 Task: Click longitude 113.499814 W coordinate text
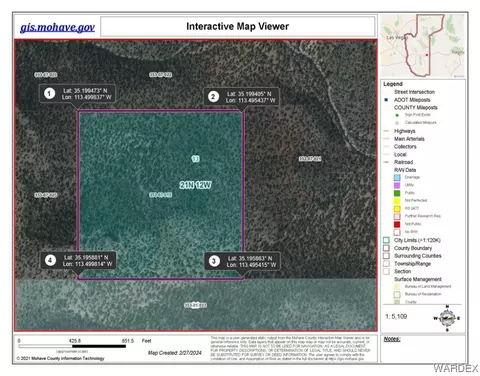tap(87, 264)
